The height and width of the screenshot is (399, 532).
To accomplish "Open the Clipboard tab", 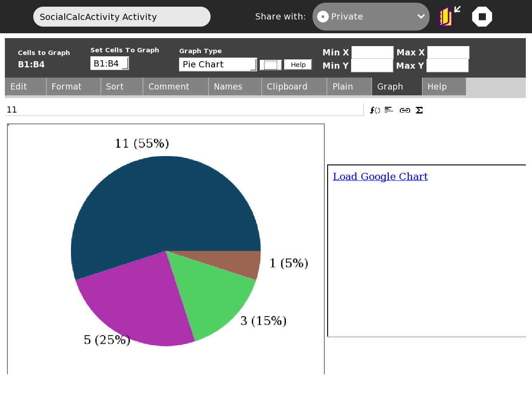I will 294,86.
